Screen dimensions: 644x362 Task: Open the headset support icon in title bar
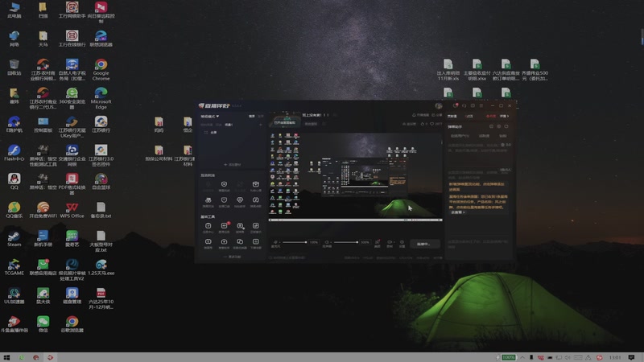point(464,105)
